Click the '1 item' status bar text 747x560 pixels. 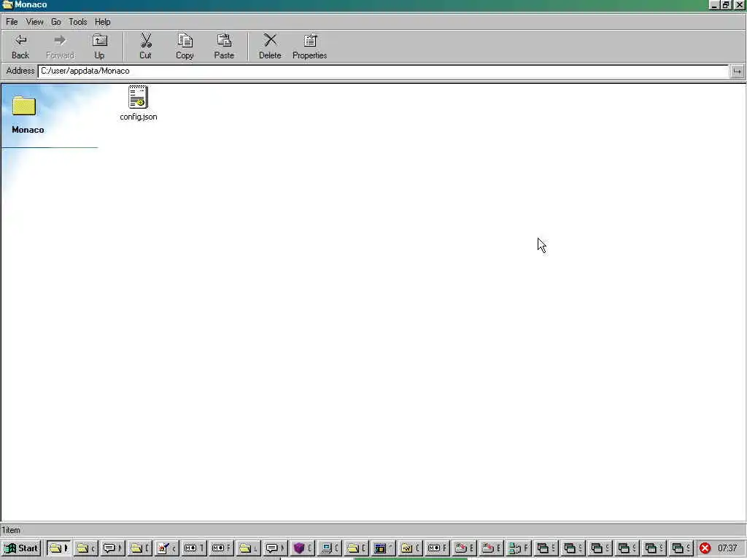[10, 530]
